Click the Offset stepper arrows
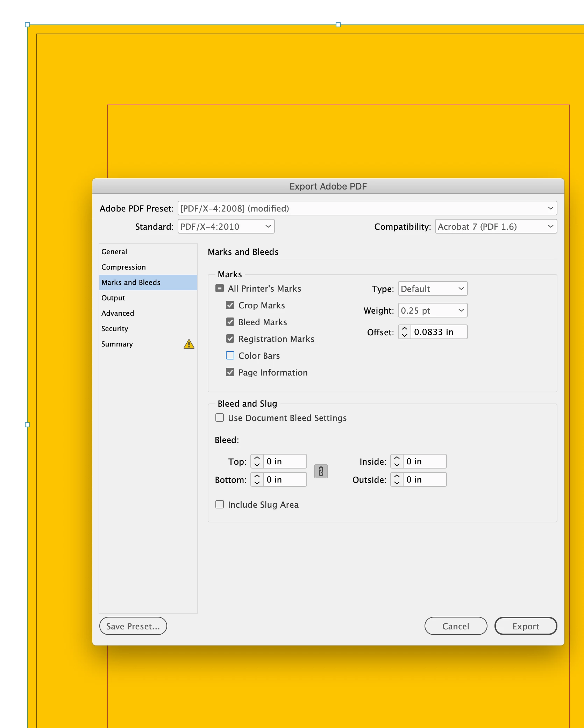This screenshot has height=728, width=584. 405,332
